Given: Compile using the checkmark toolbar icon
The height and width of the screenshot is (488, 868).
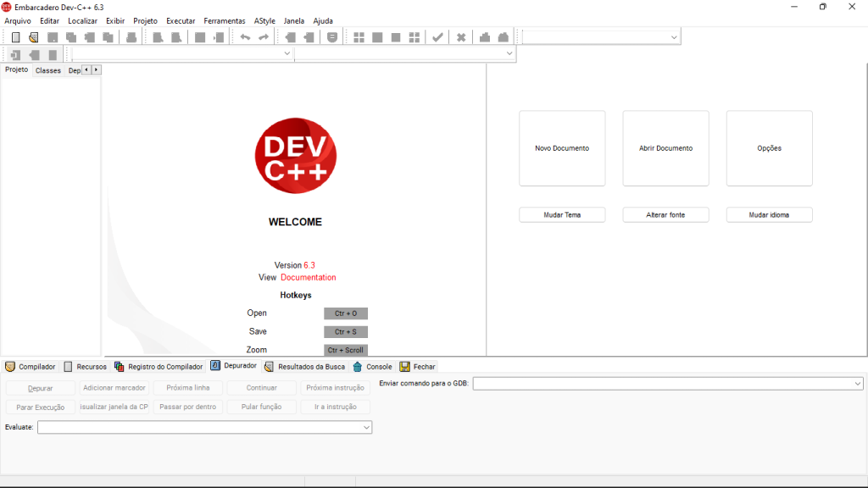Looking at the screenshot, I should click(x=437, y=36).
